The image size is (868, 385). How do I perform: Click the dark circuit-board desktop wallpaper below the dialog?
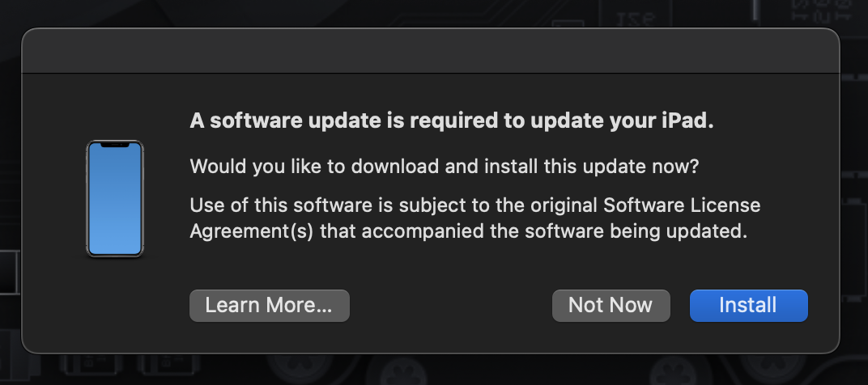click(x=434, y=370)
